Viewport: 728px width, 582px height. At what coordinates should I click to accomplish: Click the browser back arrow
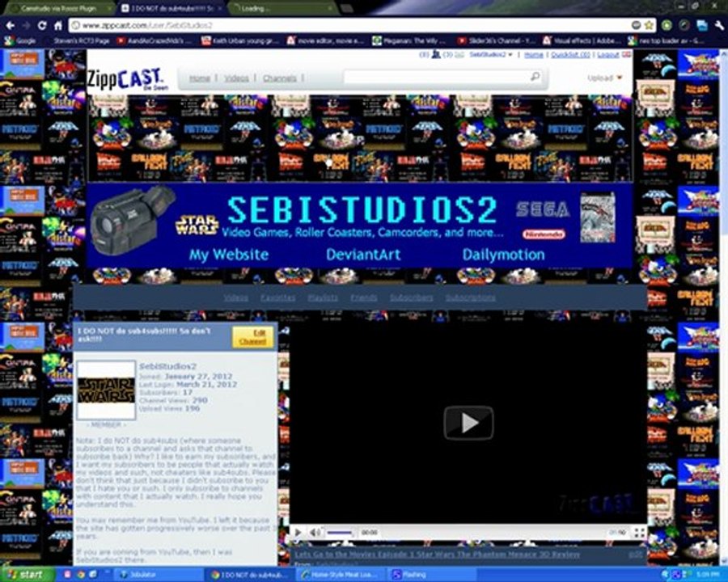(x=11, y=25)
